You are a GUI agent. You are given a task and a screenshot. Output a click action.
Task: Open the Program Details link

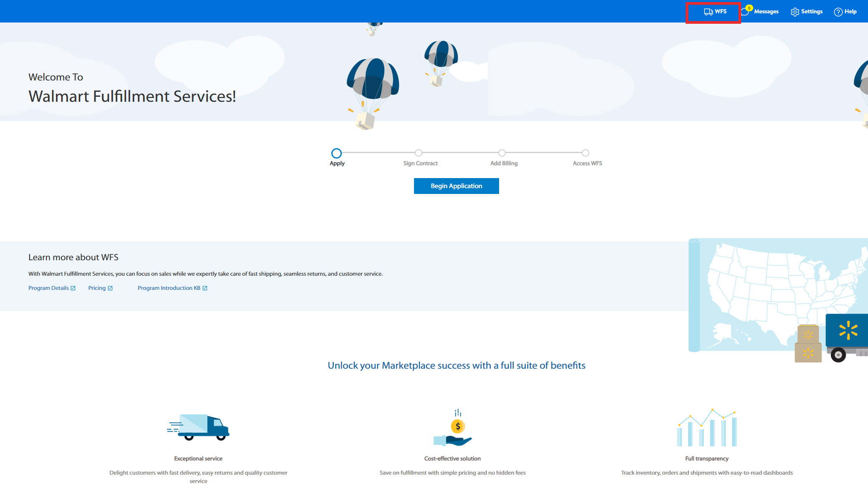48,288
